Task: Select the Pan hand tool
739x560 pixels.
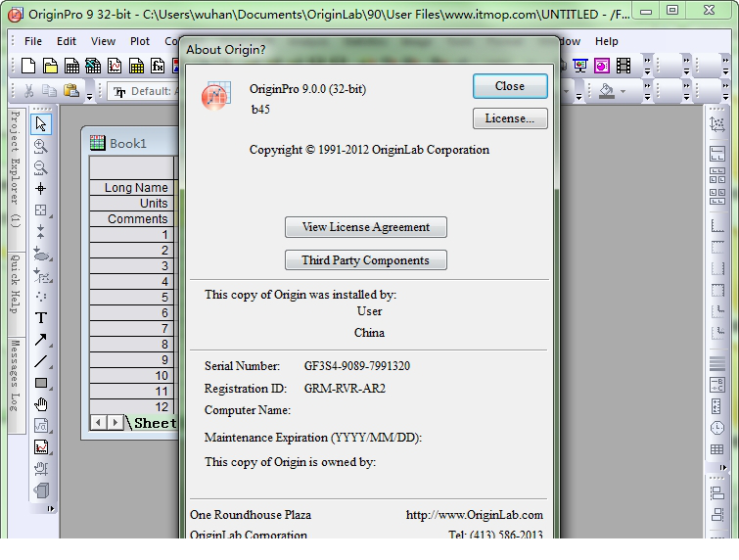Action: pos(41,404)
